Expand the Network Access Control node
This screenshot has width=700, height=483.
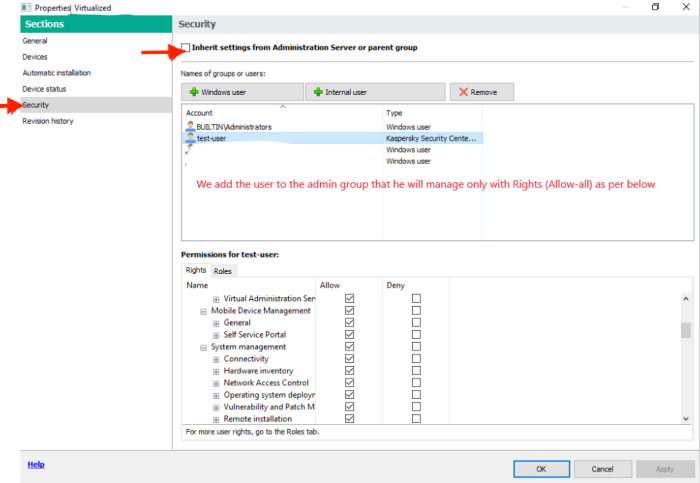coord(216,383)
